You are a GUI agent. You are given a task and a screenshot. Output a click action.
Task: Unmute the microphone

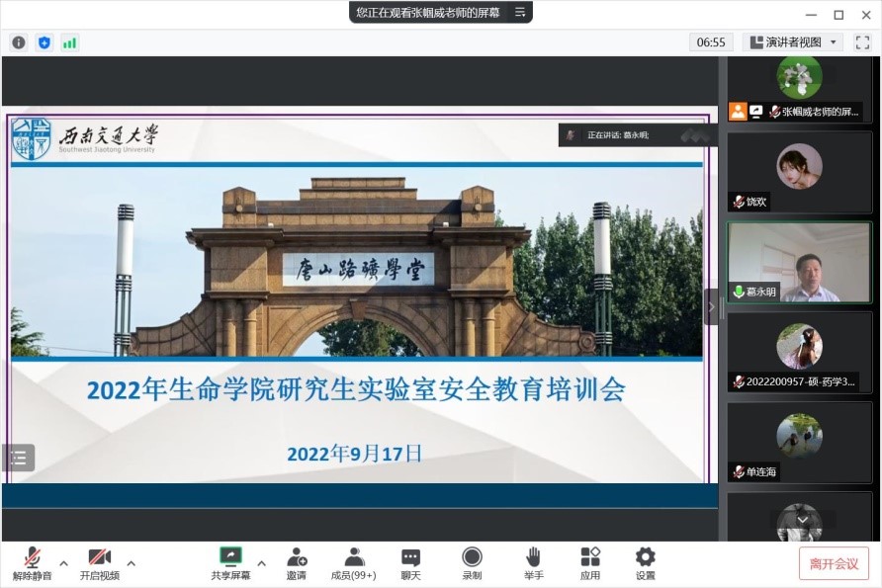pyautogui.click(x=31, y=559)
